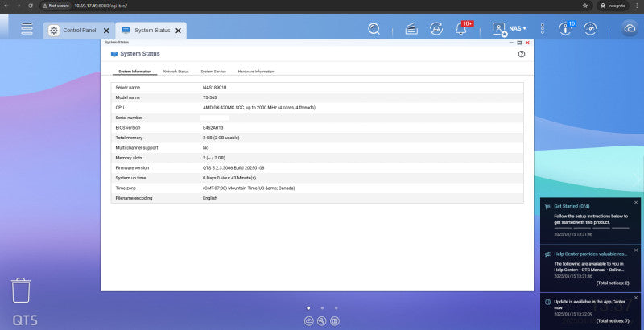The height and width of the screenshot is (330, 644).
Task: Open the Get Started (0/4) notification
Action: 572,207
